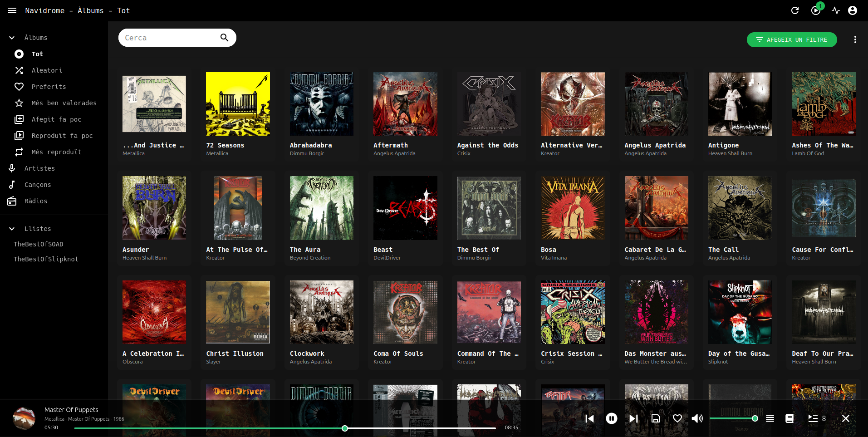
Task: Adjust the volume slider
Action: (732, 418)
